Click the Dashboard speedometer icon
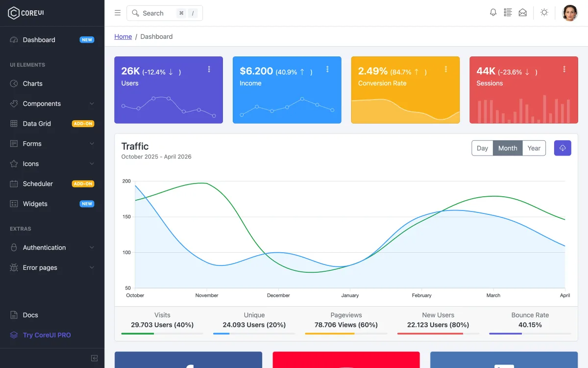 tap(14, 40)
